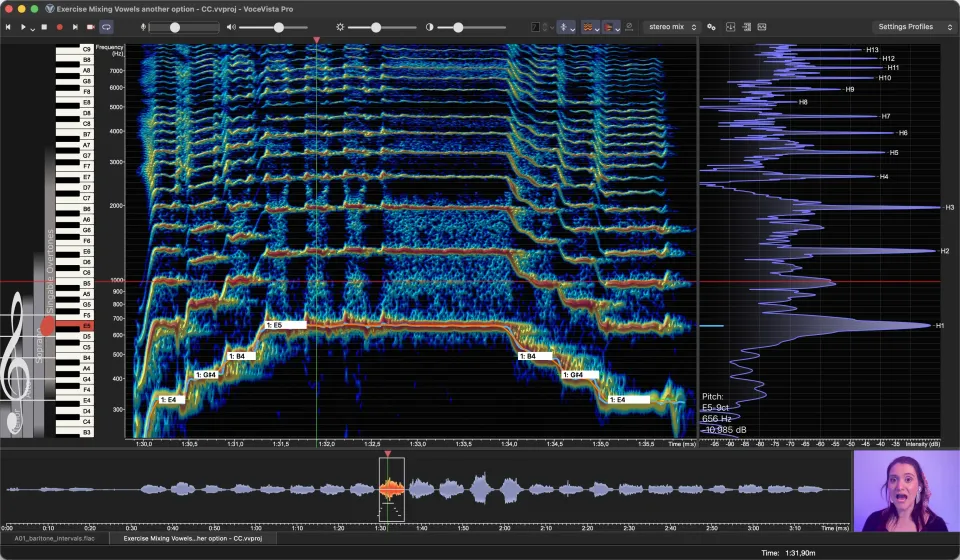Click the video camera recording icon
Screen dimensions: 960x560
[x=91, y=27]
